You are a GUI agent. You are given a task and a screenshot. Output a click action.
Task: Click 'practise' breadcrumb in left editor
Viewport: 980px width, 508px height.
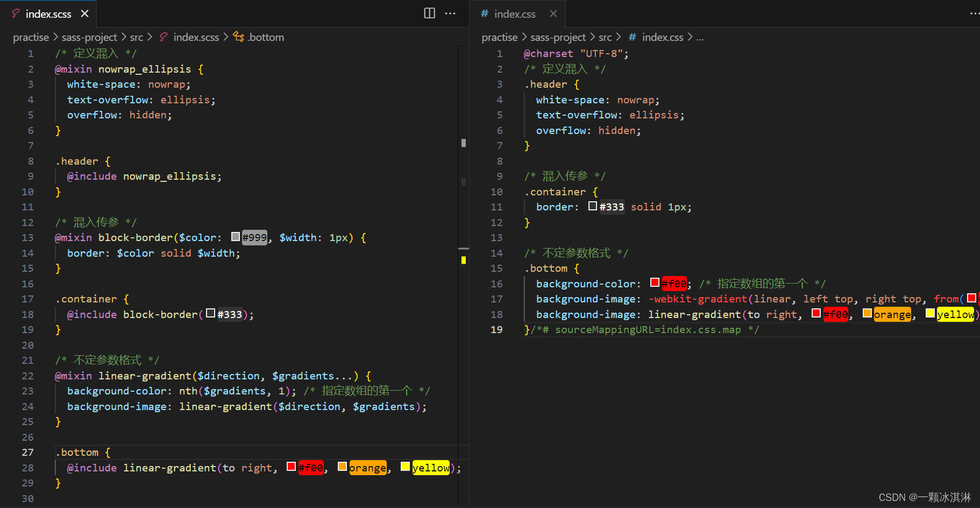pyautogui.click(x=31, y=37)
